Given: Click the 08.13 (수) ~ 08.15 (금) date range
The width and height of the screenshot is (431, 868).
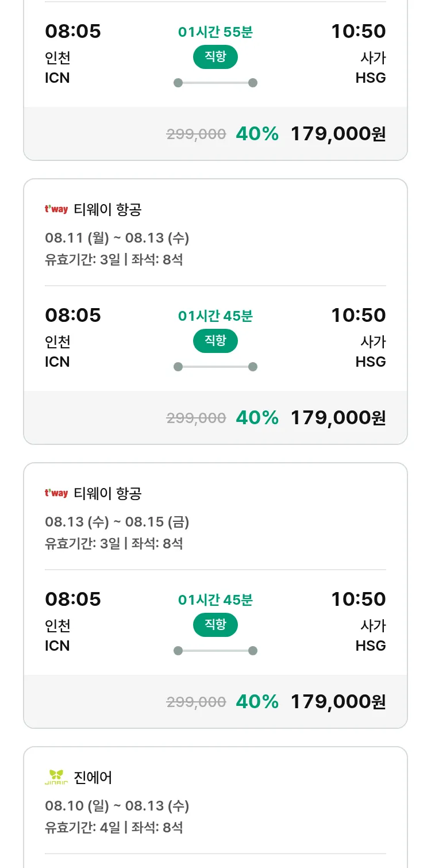Looking at the screenshot, I should pyautogui.click(x=117, y=522).
